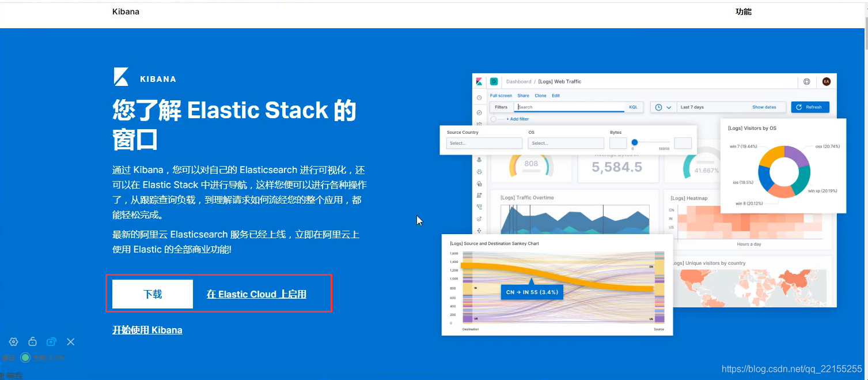Click the Sankey Chart panel title
This screenshot has height=380, width=868.
494,244
